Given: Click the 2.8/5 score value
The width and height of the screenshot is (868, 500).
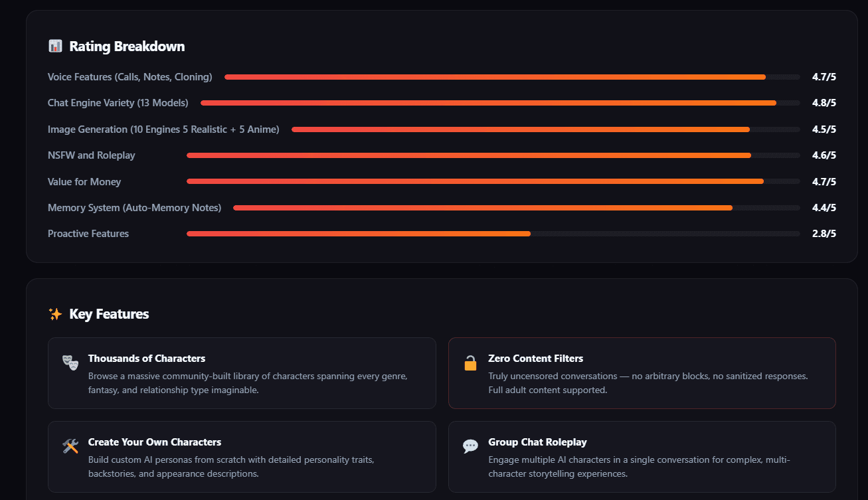Looking at the screenshot, I should tap(824, 234).
